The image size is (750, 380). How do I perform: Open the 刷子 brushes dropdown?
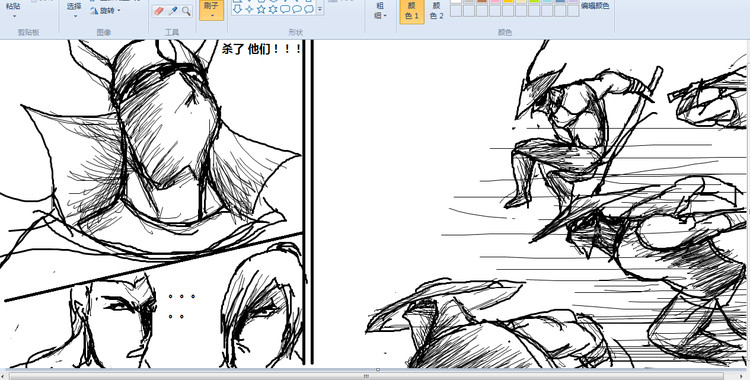[211, 10]
